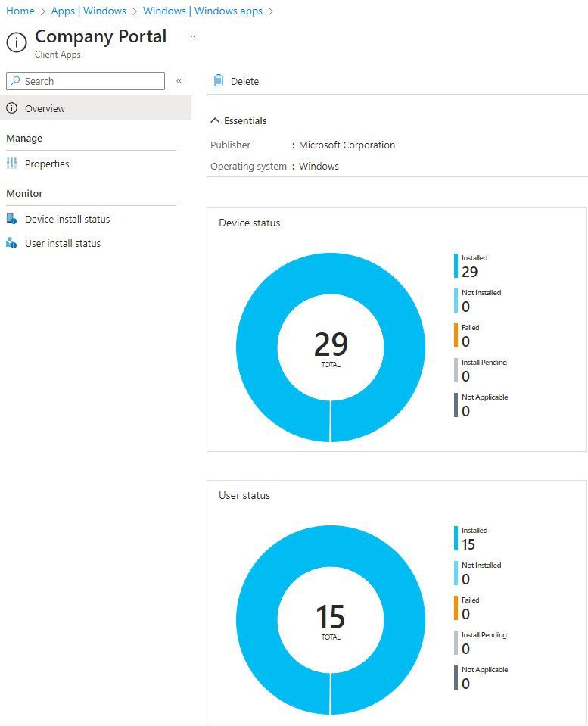Go to Home breadcrumb link
Image resolution: width=588 pixels, height=726 pixels.
click(20, 11)
